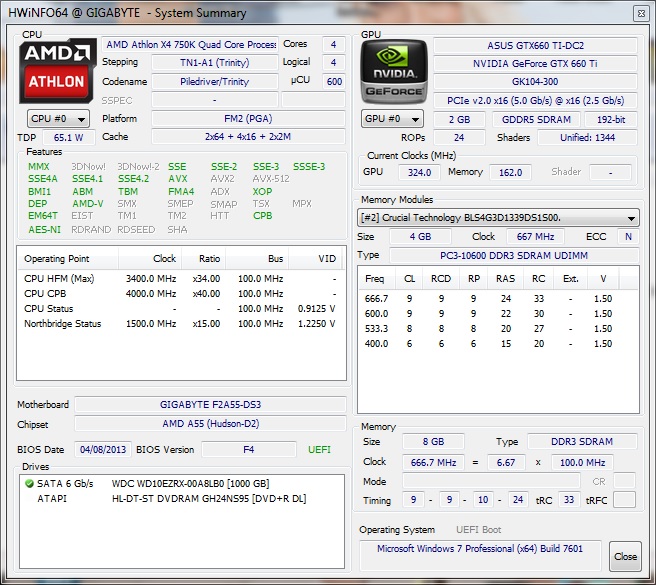Click the SSE4.2 feature label
Image resolution: width=656 pixels, height=585 pixels.
(133, 179)
